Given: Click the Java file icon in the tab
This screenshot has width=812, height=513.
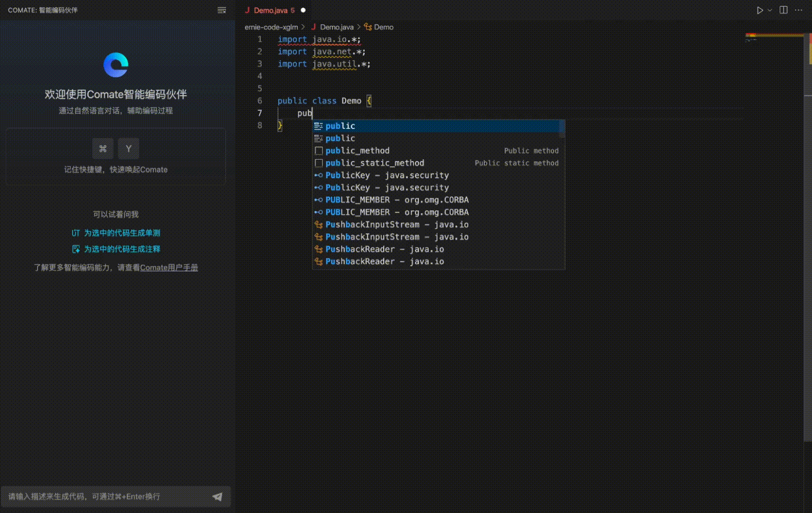Looking at the screenshot, I should [x=247, y=10].
